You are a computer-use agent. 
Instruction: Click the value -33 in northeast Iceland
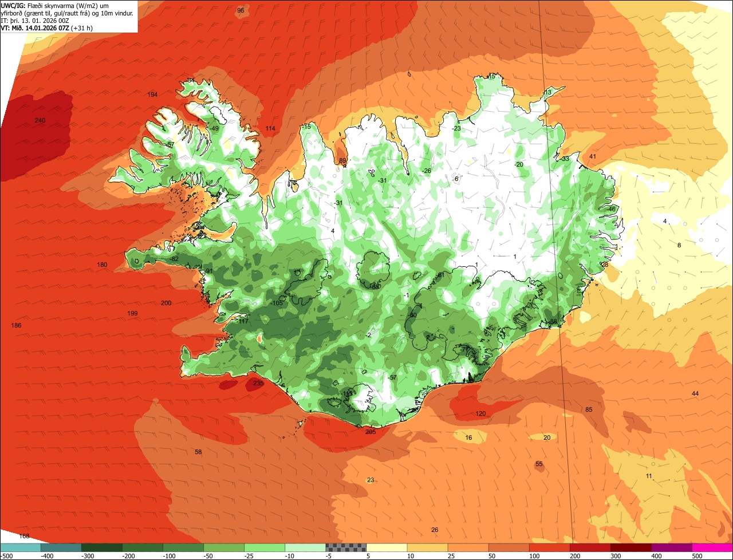point(564,159)
